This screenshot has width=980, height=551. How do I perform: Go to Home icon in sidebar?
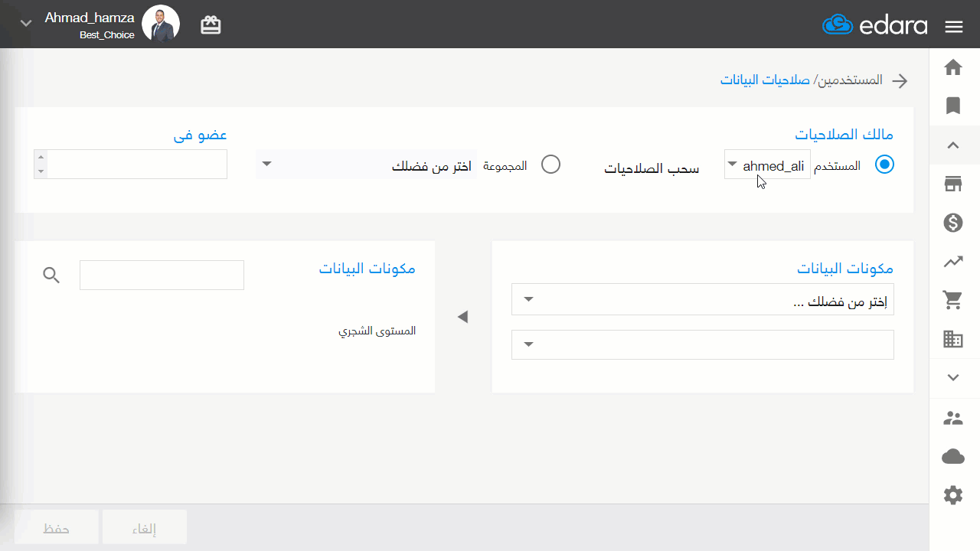pos(953,67)
